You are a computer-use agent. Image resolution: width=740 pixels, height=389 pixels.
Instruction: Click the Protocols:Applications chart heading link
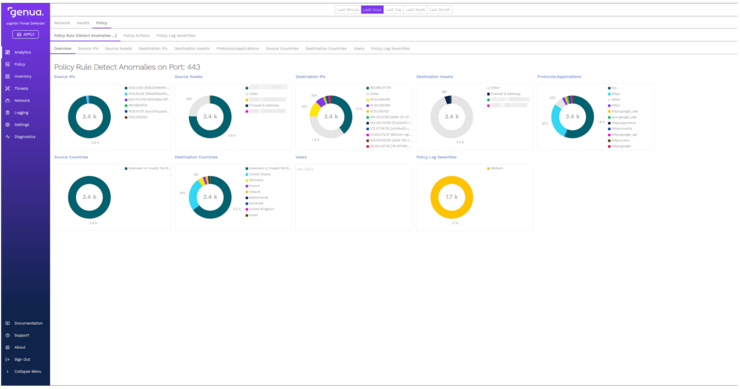(x=559, y=76)
